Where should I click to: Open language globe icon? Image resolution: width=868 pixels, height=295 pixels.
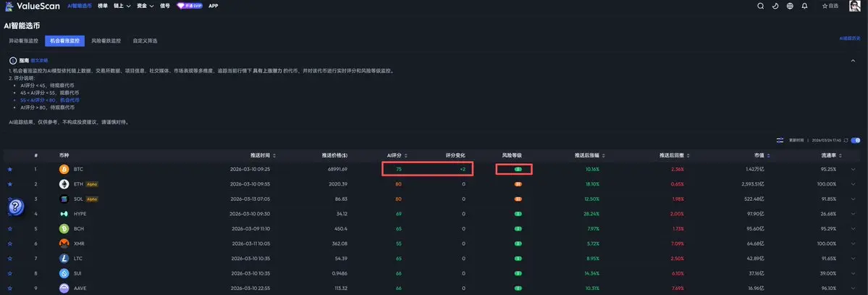point(790,6)
